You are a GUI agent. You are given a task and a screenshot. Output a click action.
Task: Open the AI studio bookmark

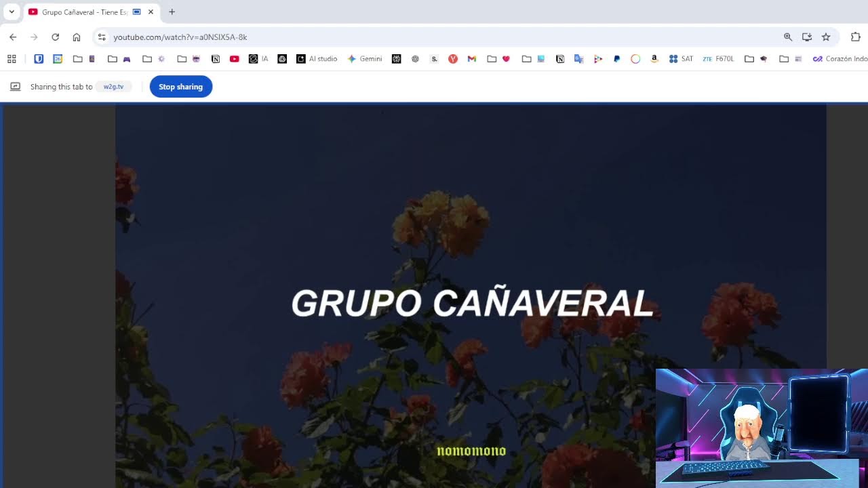[x=317, y=59]
